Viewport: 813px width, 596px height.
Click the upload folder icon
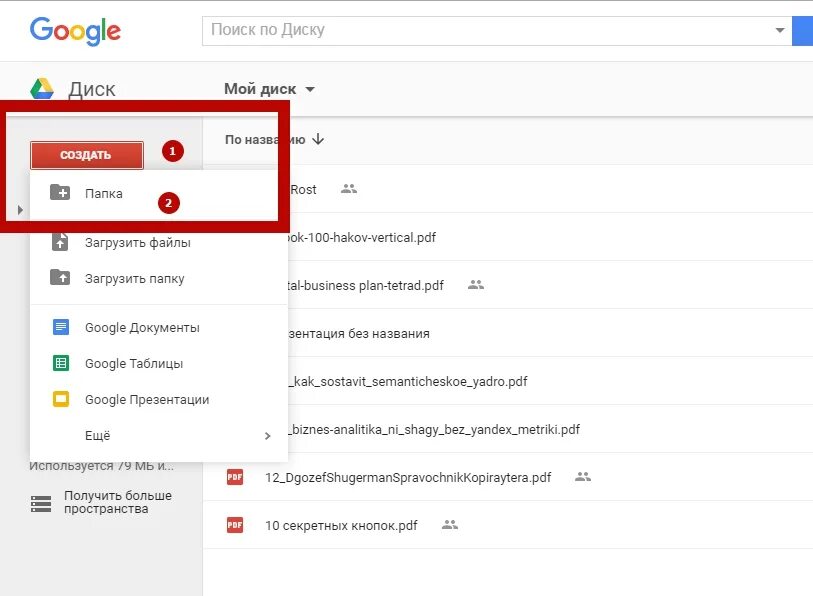[60, 278]
